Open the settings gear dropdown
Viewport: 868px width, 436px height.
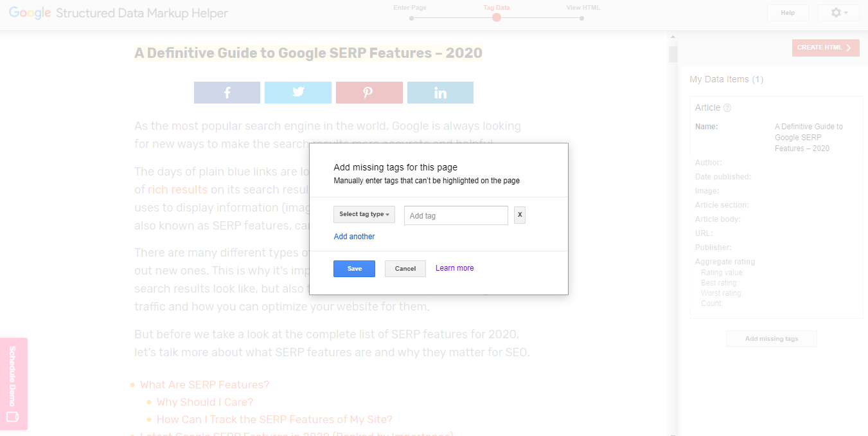(838, 13)
